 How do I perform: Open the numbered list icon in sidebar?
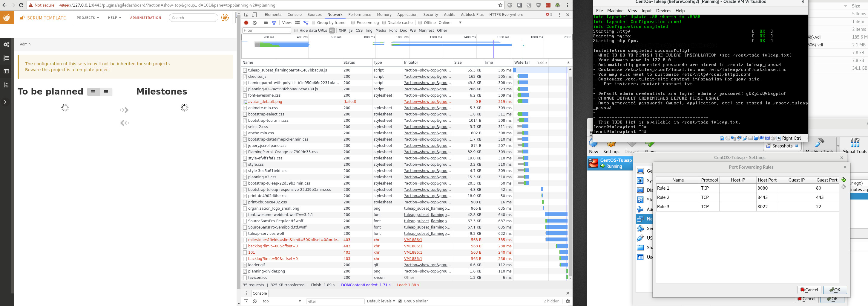[6, 58]
